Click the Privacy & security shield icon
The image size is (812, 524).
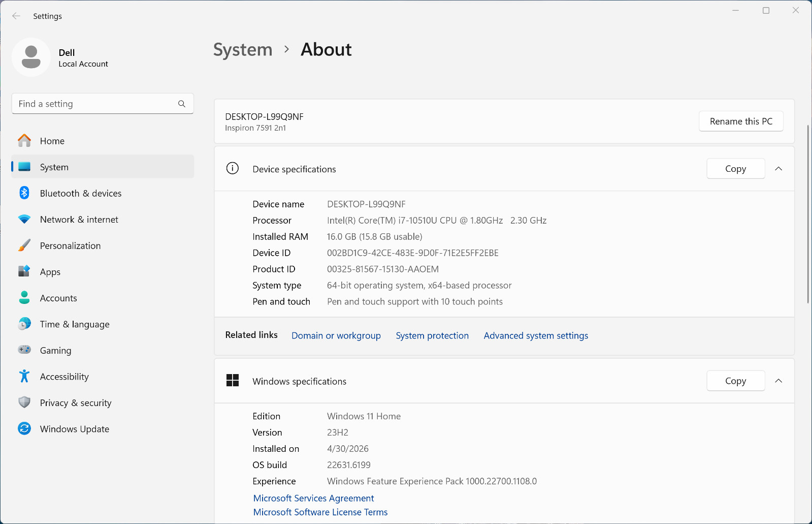point(24,403)
